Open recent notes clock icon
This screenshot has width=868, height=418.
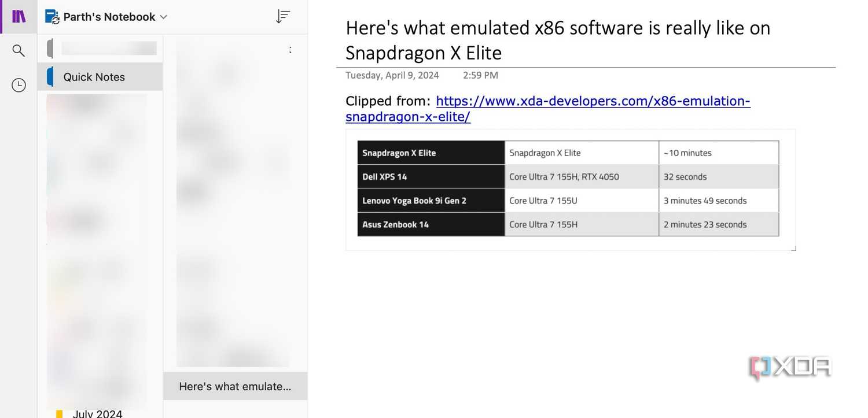[x=19, y=86]
